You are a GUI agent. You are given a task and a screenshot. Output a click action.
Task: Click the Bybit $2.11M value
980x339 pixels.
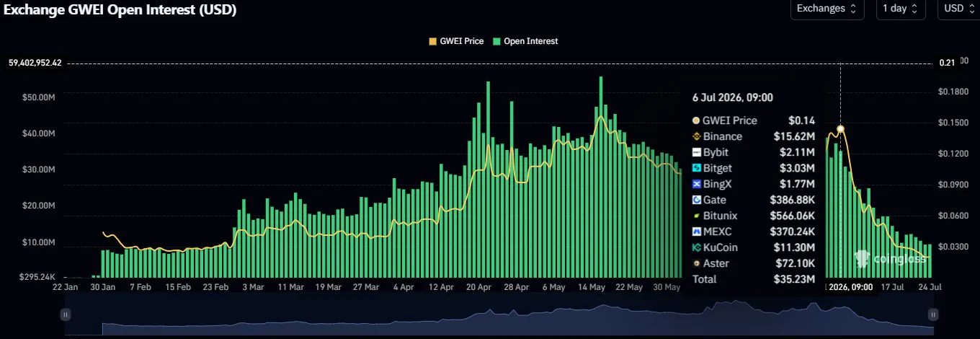click(x=799, y=152)
